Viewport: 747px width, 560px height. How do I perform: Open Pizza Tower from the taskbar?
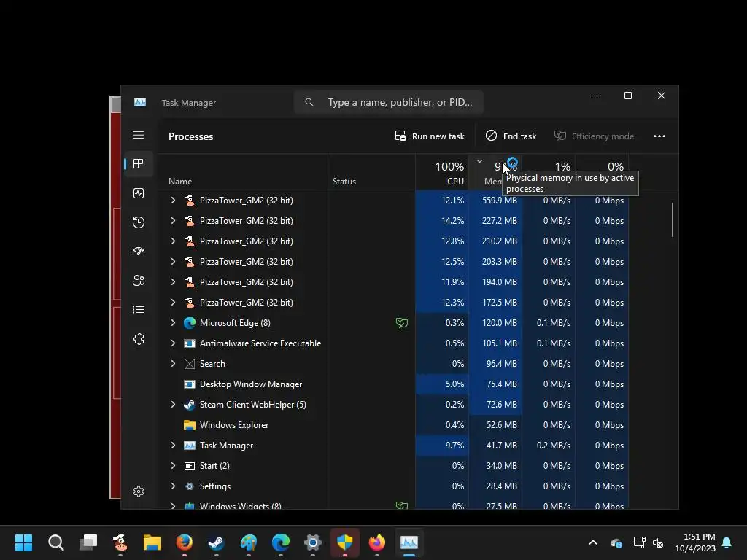coord(120,542)
